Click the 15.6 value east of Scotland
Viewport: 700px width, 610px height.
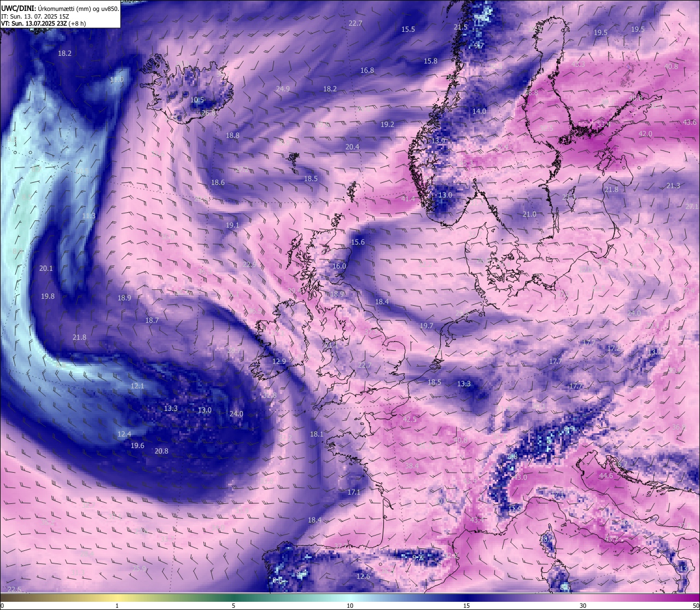[x=358, y=242]
